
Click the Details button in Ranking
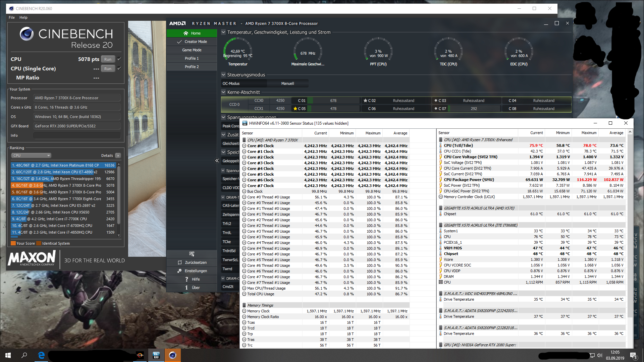point(118,156)
